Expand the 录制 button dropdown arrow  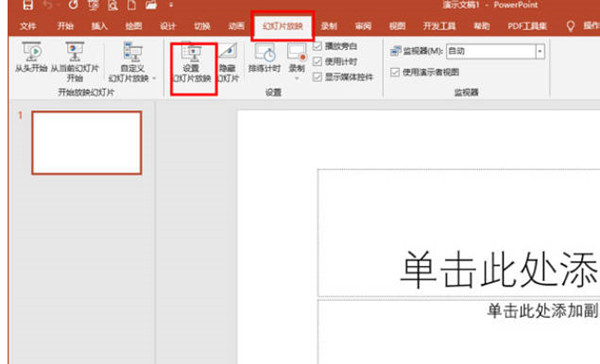click(297, 79)
